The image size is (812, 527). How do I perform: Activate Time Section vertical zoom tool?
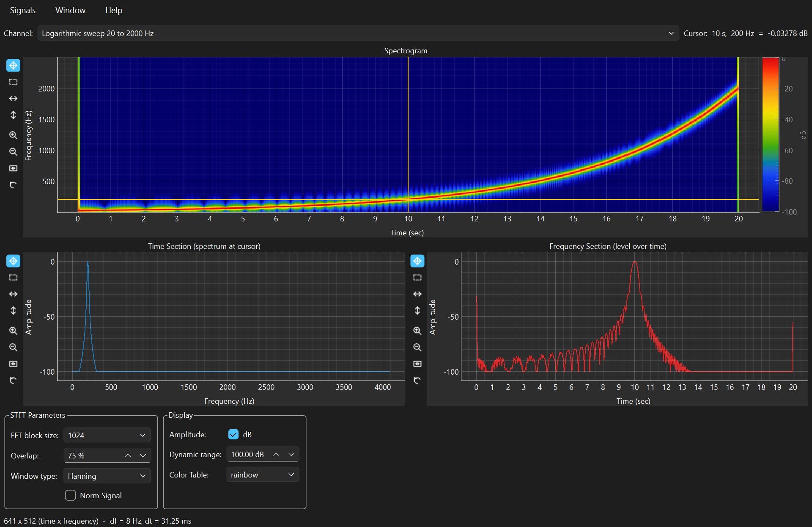(x=13, y=310)
